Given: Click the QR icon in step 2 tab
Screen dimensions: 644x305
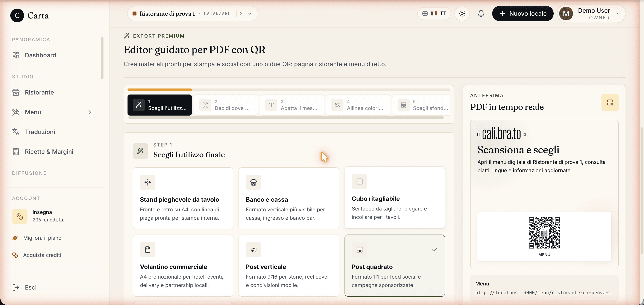Looking at the screenshot, I should point(205,105).
